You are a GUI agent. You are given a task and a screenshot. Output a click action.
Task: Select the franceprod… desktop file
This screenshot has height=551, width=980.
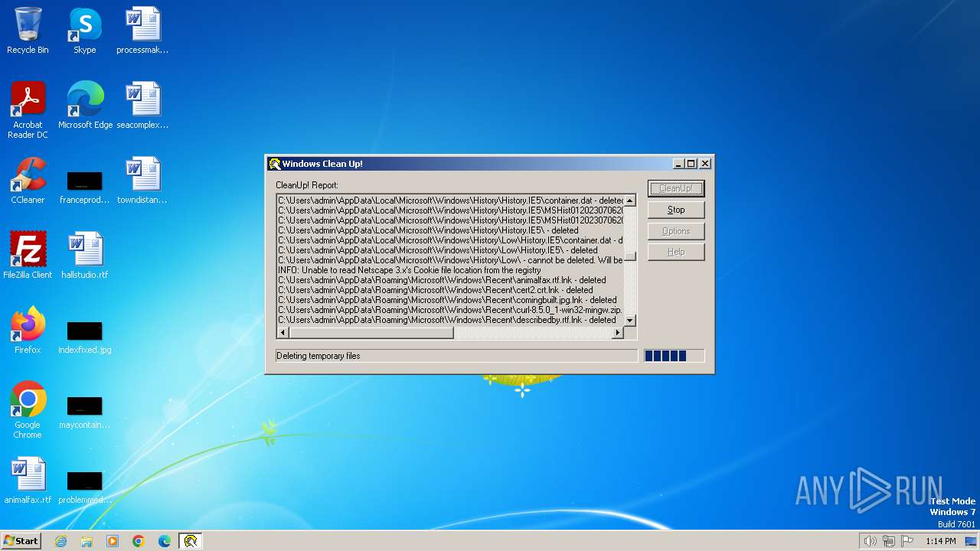(x=84, y=187)
